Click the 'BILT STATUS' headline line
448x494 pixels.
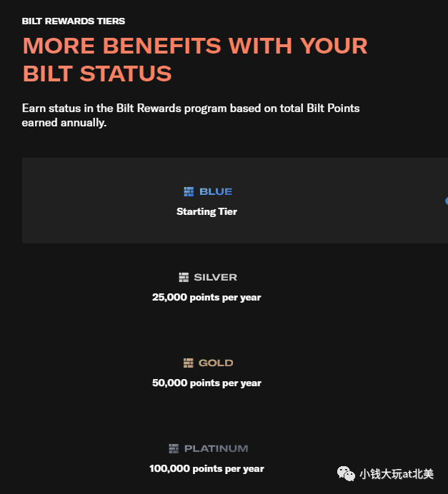coord(97,74)
